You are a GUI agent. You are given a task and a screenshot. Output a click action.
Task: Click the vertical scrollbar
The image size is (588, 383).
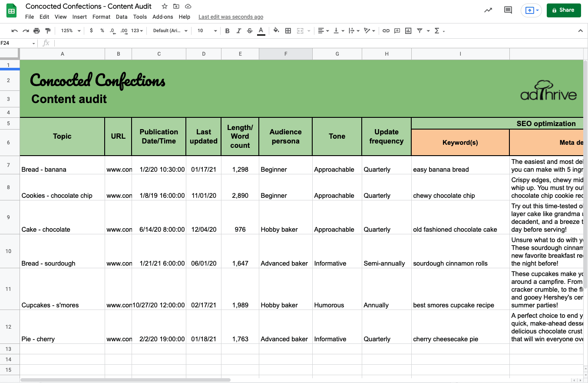[585, 174]
